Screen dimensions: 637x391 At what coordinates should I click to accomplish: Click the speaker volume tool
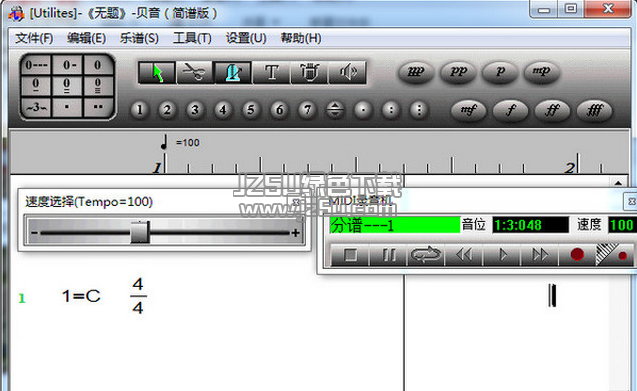click(347, 73)
